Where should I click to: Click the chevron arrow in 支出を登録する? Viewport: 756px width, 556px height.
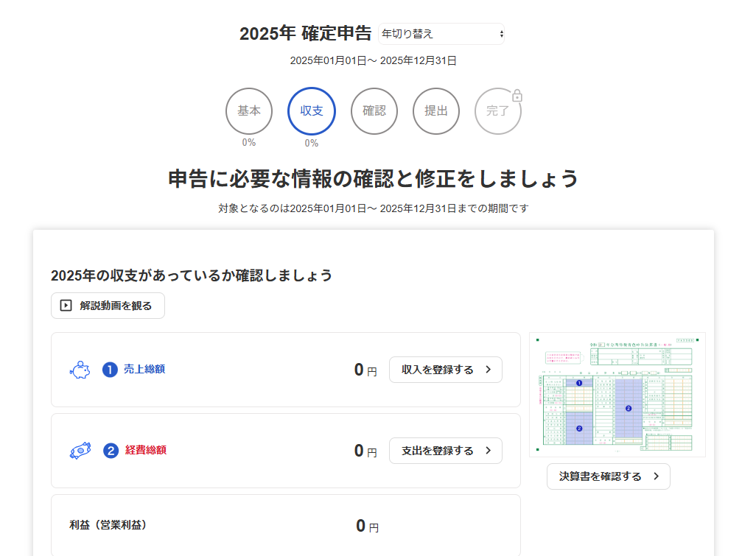(x=489, y=451)
